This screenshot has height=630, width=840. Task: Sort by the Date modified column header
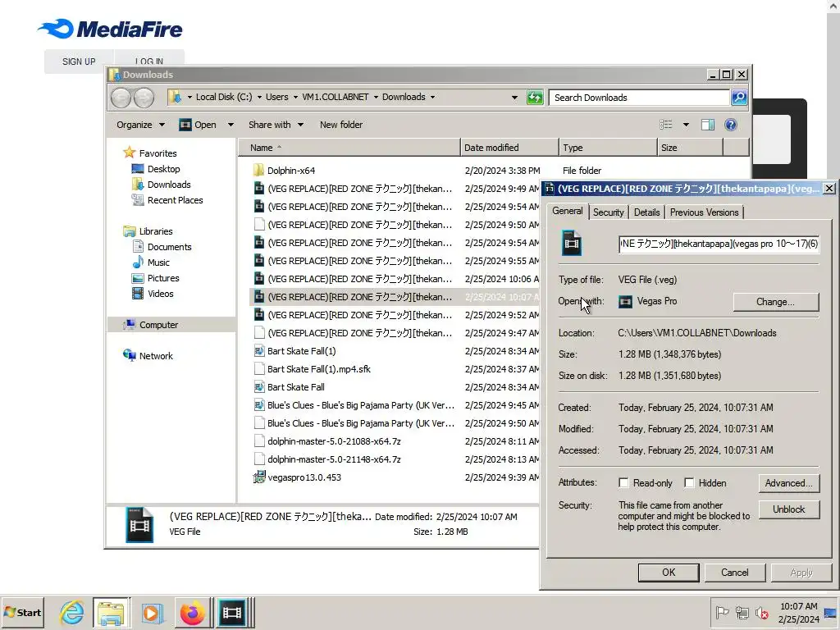(x=509, y=148)
